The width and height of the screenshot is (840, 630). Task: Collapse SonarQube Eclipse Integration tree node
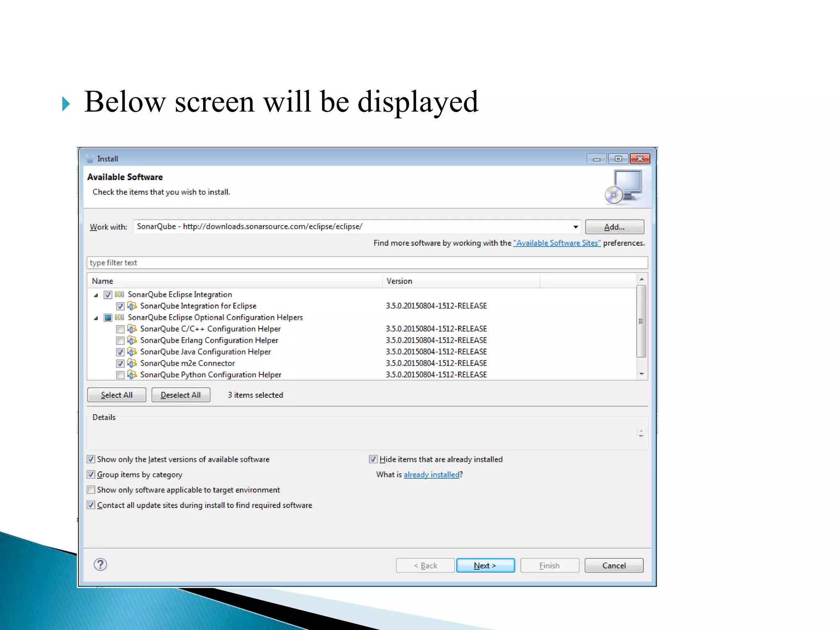[x=96, y=295]
